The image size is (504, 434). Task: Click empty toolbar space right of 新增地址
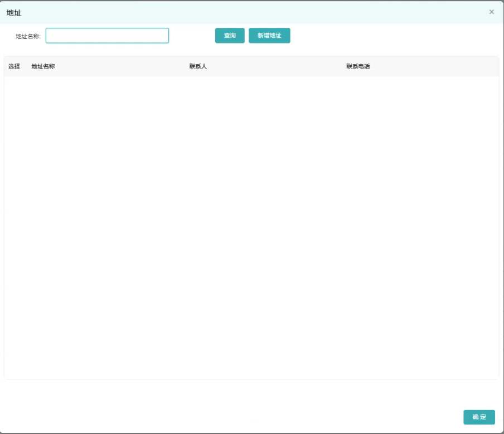click(x=390, y=36)
